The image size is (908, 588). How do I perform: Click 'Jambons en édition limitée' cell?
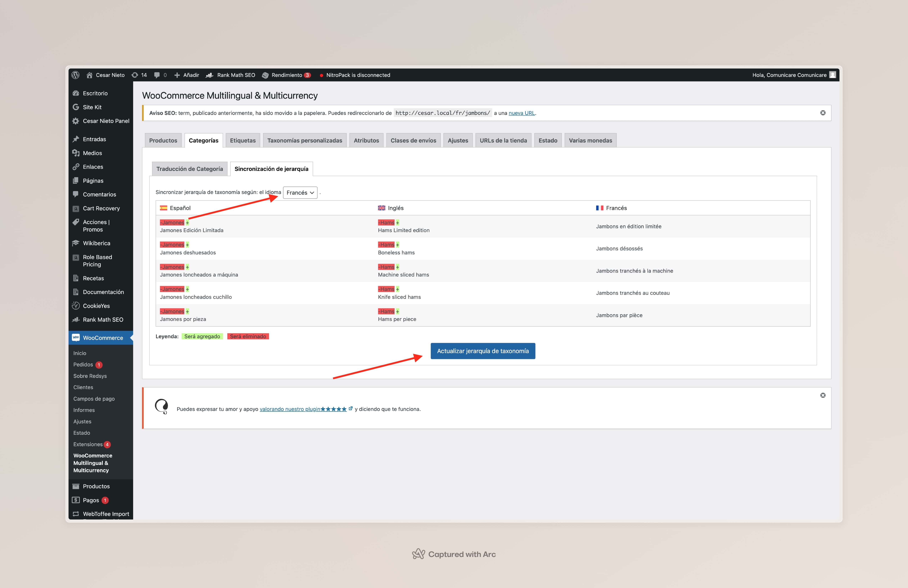pyautogui.click(x=629, y=227)
